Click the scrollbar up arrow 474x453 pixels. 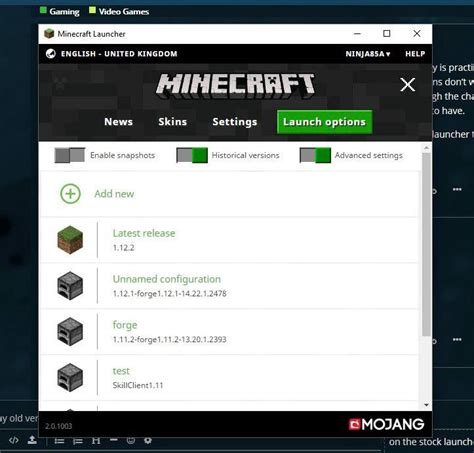pos(426,147)
